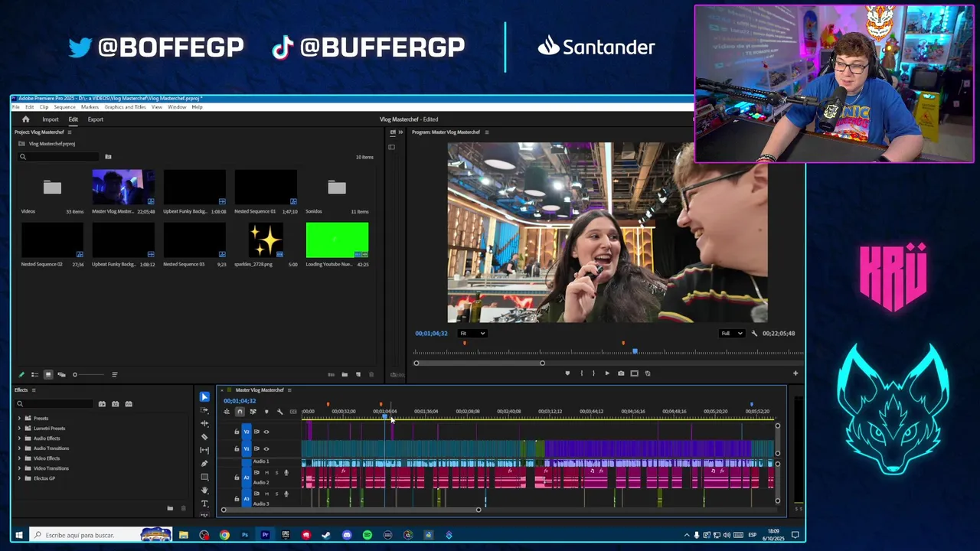Click timeline horizontal zoom scrollbar

(x=351, y=510)
